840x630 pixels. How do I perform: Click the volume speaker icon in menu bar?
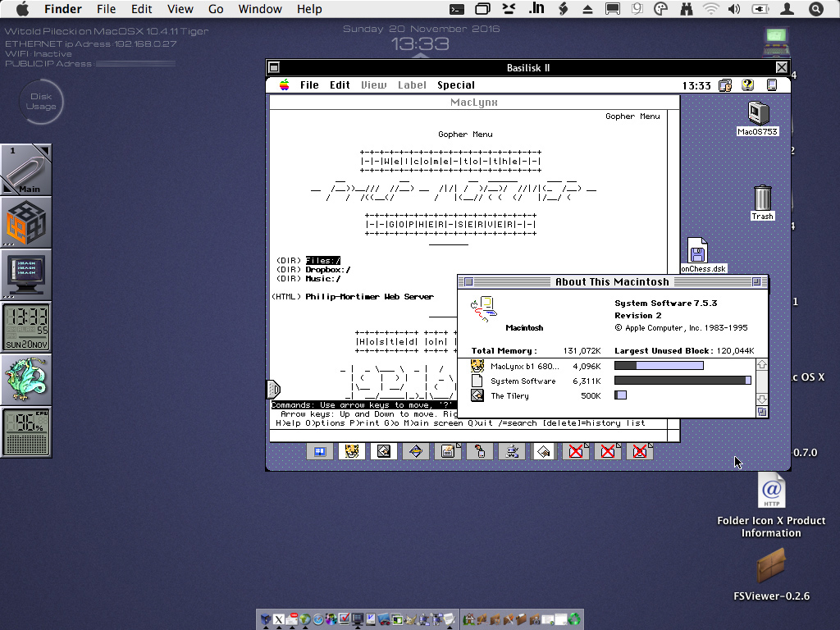pyautogui.click(x=734, y=9)
